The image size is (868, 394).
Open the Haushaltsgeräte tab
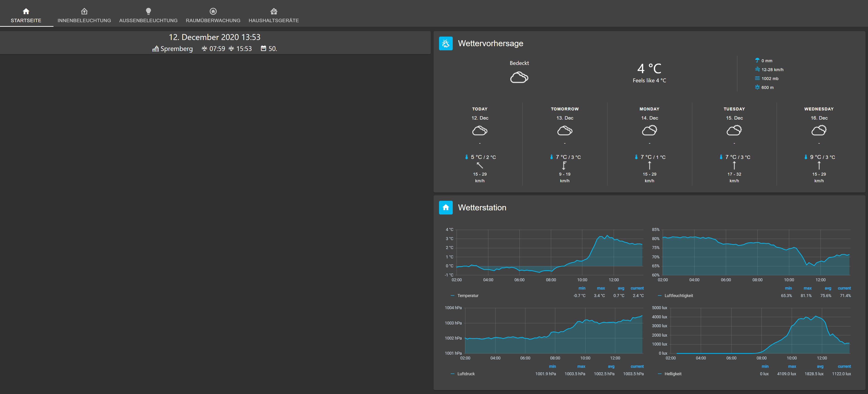point(274,16)
